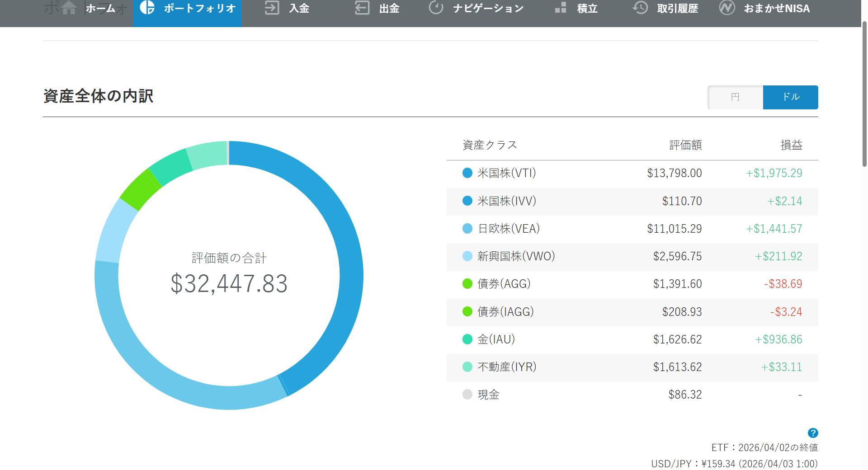Go to the 取引履歴 menu item
868x470 pixels.
pyautogui.click(x=677, y=8)
